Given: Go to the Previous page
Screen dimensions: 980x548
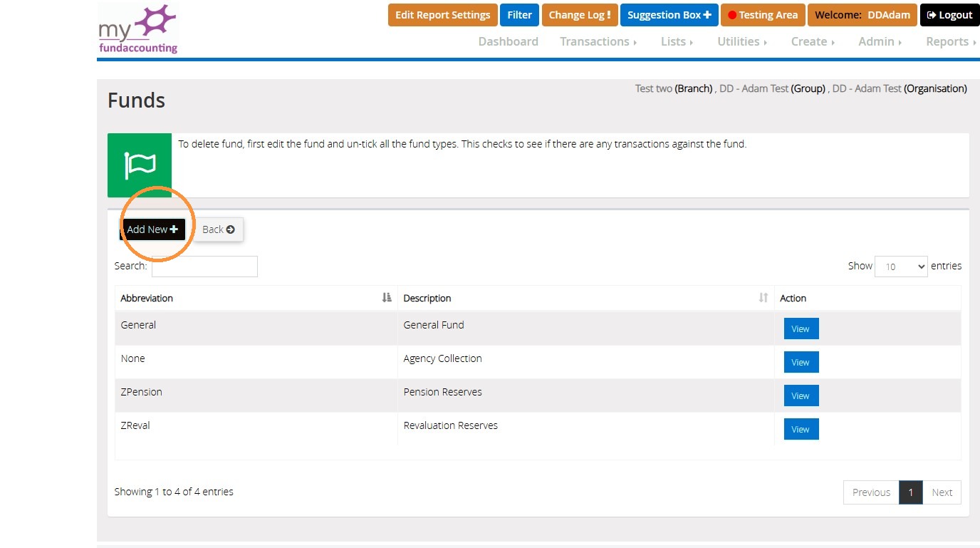Looking at the screenshot, I should [x=871, y=492].
